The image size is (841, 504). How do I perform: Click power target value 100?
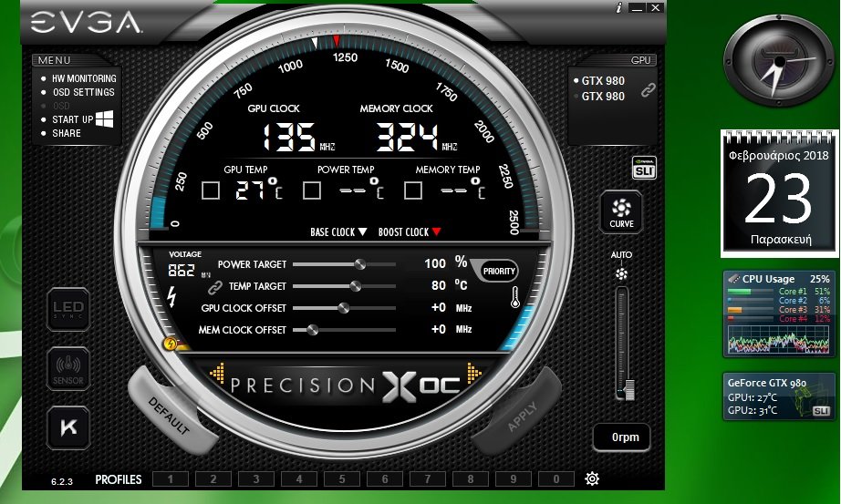tap(435, 263)
